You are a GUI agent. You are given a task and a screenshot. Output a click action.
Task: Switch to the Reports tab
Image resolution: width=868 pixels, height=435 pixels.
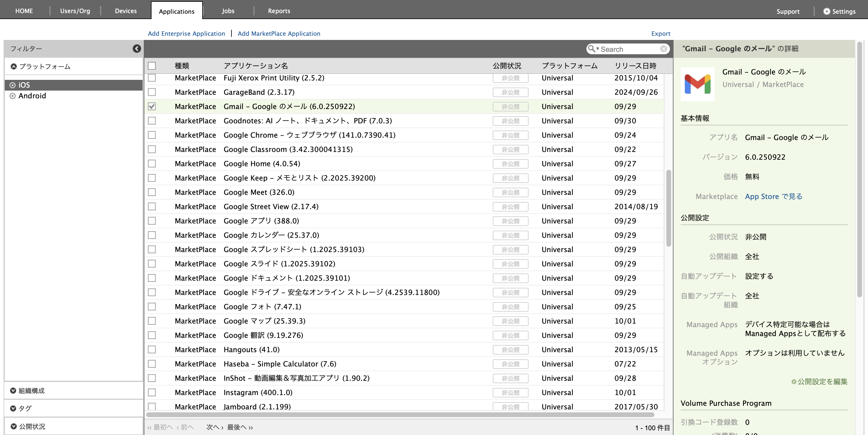pyautogui.click(x=279, y=11)
